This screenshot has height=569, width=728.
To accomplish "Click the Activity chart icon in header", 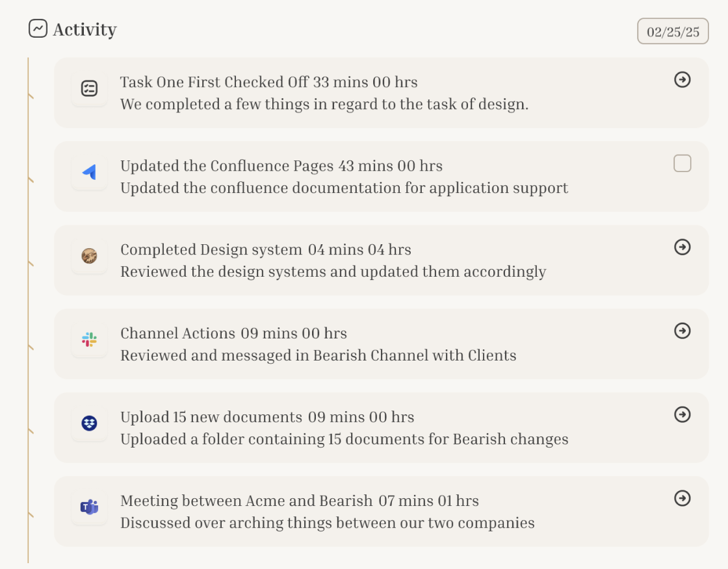I will [x=38, y=29].
